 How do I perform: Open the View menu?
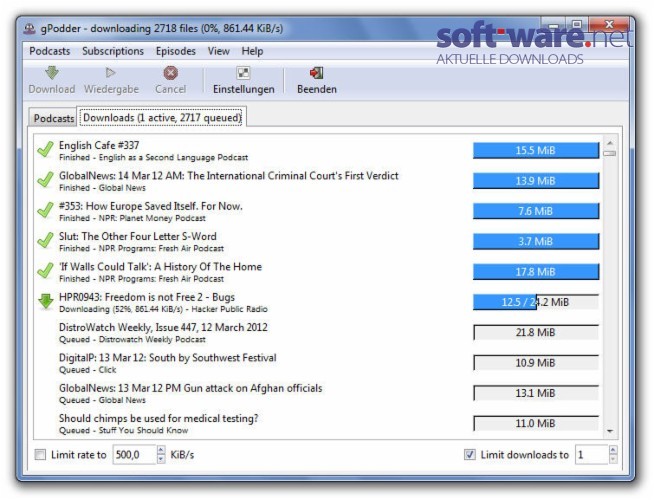click(219, 51)
